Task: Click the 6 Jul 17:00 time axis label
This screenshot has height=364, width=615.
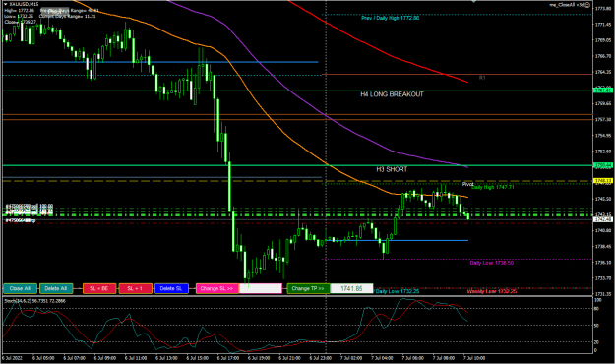Action: [228, 358]
